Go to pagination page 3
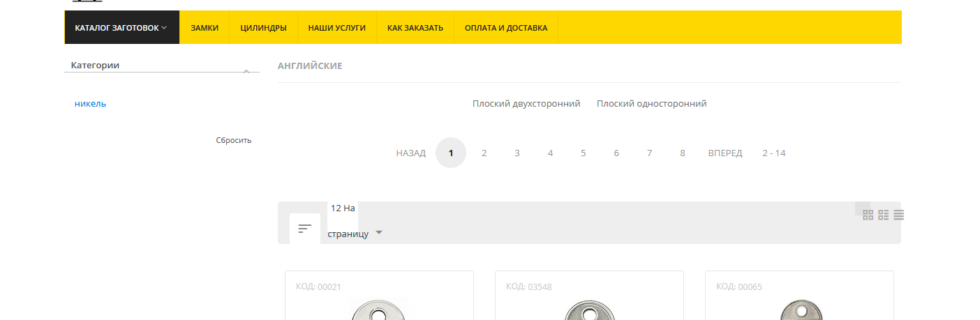The image size is (980, 320). coord(517,153)
